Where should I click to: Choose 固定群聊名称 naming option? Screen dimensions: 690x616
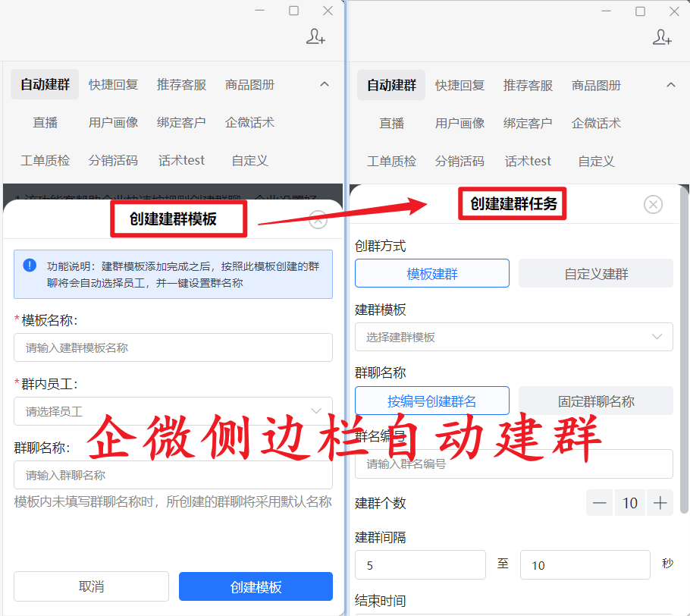pyautogui.click(x=596, y=401)
